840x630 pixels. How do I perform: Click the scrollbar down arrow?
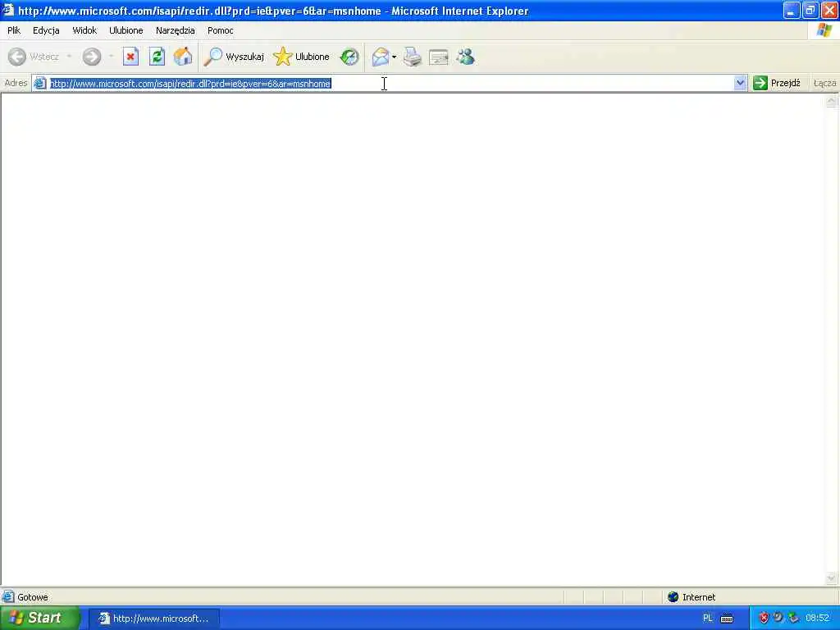coord(832,578)
